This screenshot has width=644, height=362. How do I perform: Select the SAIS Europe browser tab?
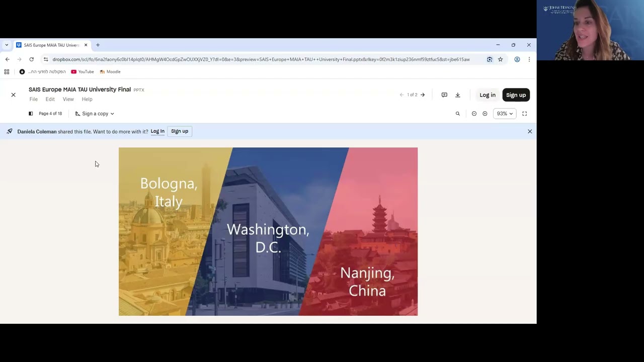[x=52, y=45]
